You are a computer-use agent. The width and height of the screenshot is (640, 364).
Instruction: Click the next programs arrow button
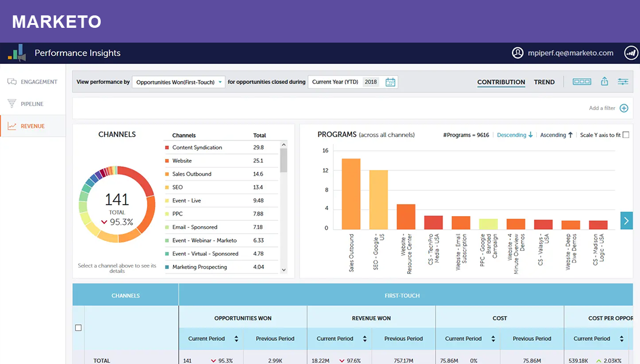[626, 220]
